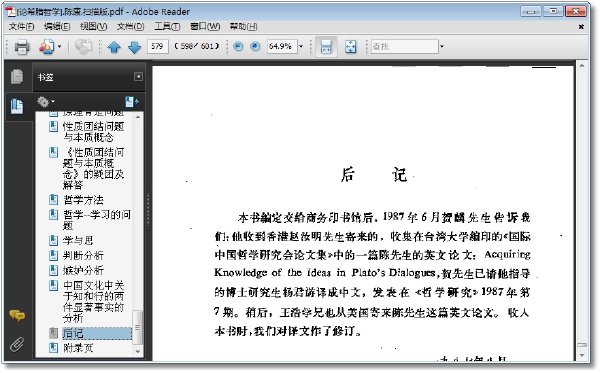Image resolution: width=600 pixels, height=373 pixels.
Task: Open the 帮助(H) menu
Action: (x=243, y=26)
